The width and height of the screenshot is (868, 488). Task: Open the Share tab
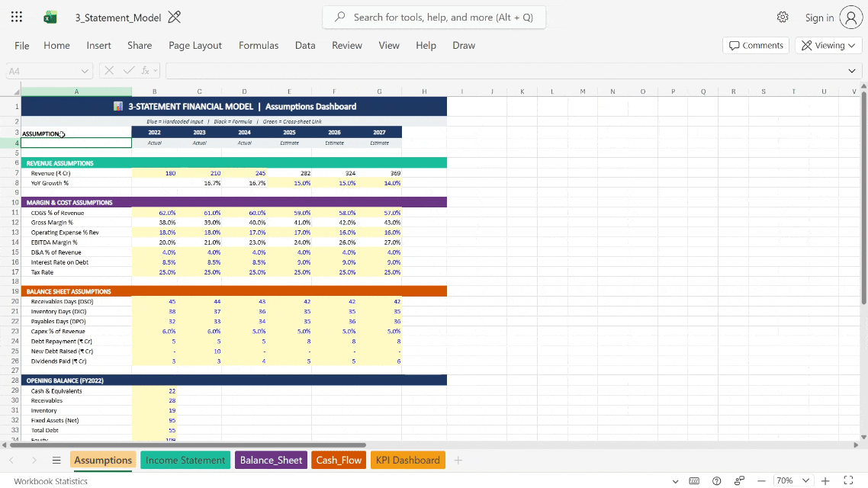click(140, 46)
